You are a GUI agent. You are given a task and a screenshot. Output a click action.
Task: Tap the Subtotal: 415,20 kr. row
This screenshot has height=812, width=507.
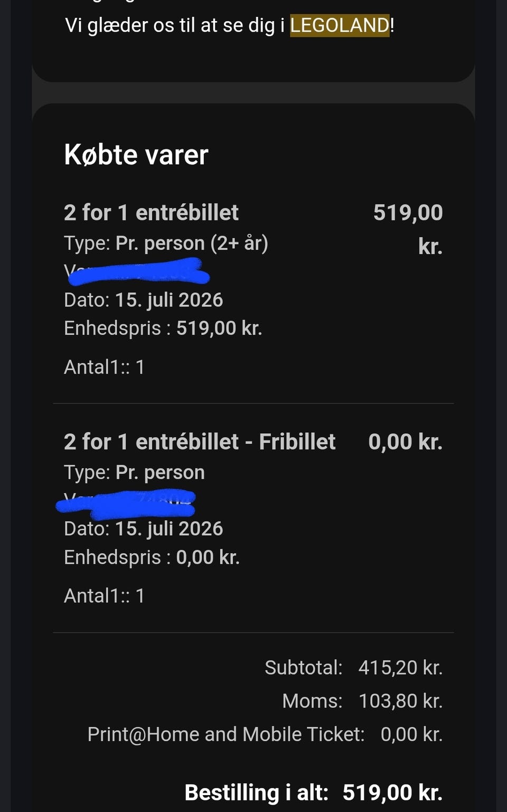coord(353,668)
